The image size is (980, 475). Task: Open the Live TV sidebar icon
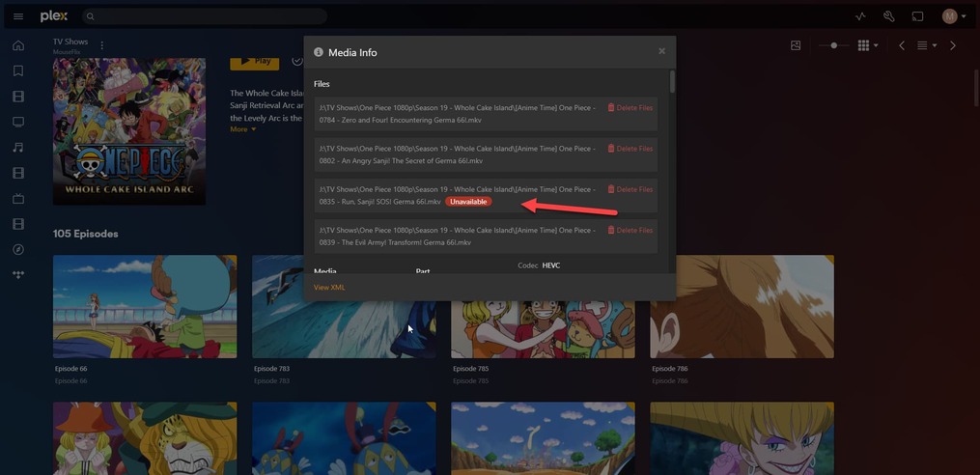tap(18, 199)
